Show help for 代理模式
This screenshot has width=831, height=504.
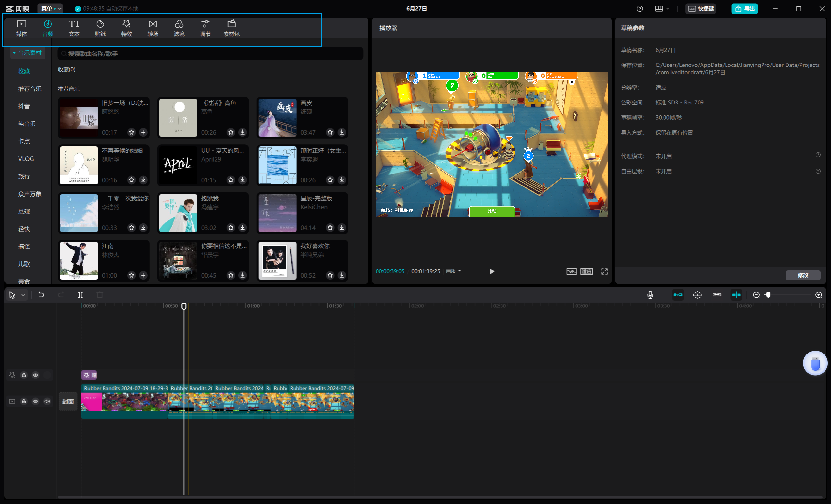point(818,155)
